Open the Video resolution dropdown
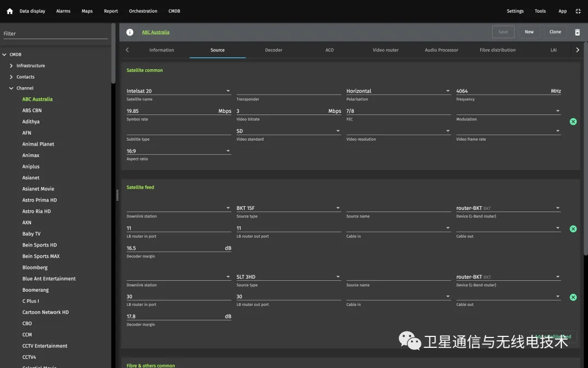The height and width of the screenshot is (368, 588). coord(398,131)
